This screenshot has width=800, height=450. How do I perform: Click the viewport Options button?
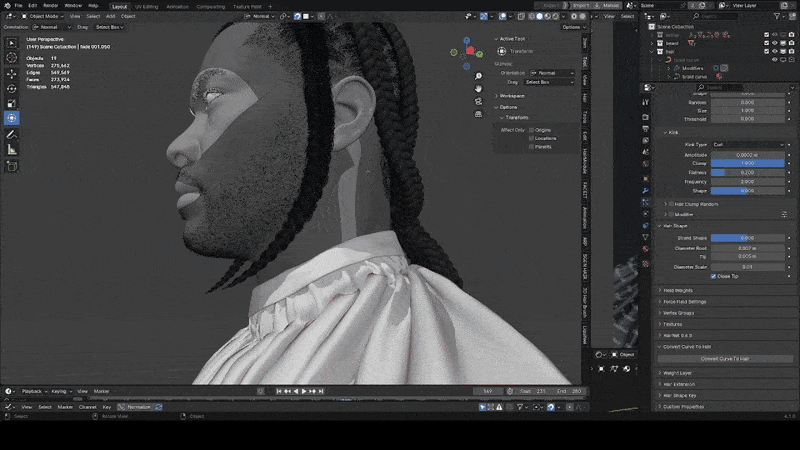pos(573,27)
